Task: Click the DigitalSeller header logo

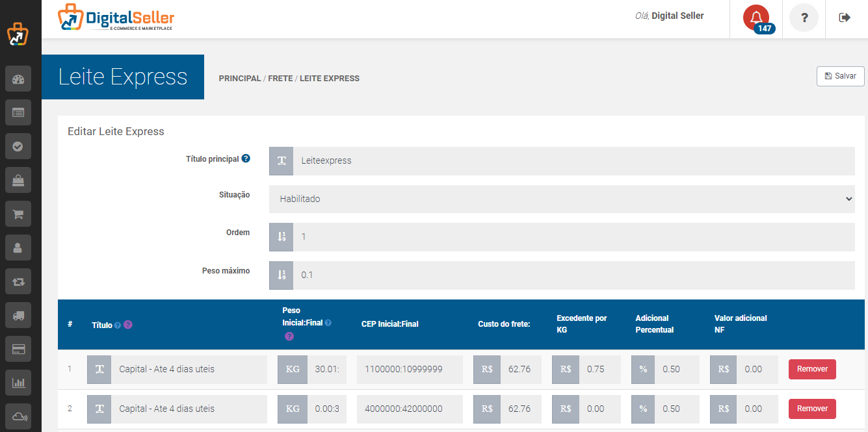Action: point(116,18)
